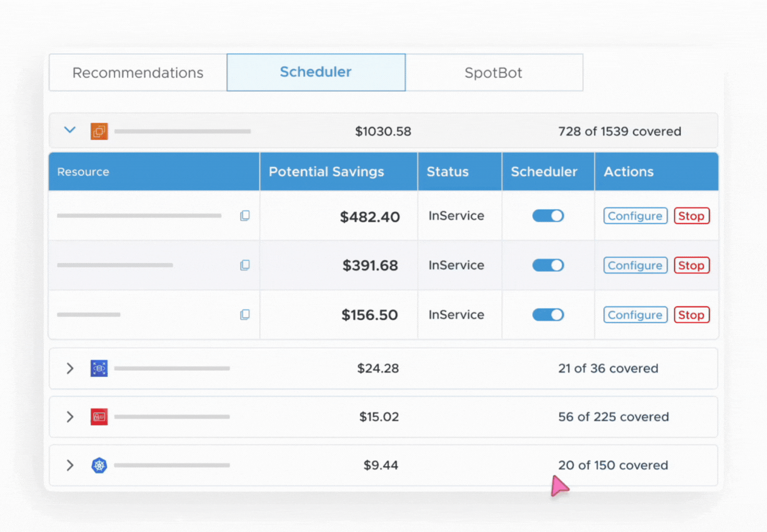Click the $24.28 group savings value
Screen dimensions: 767x532
[x=378, y=368]
